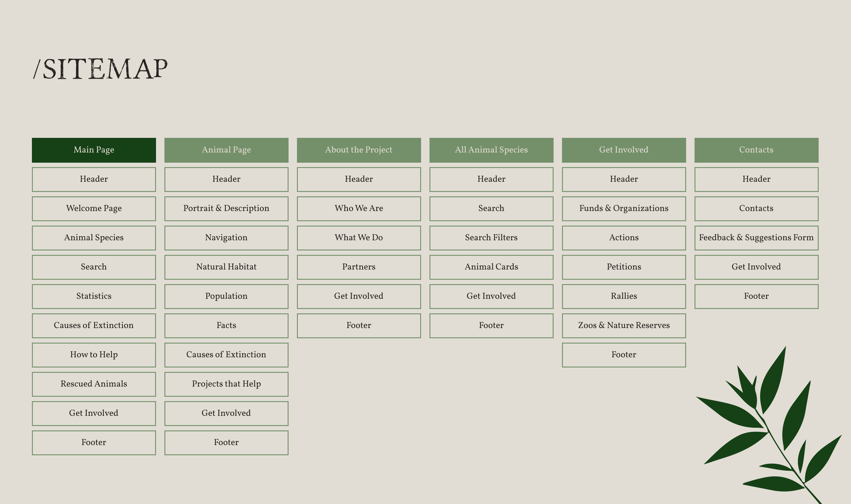Screen dimensions: 851x504
Task: Click the Petitions box
Action: click(623, 267)
